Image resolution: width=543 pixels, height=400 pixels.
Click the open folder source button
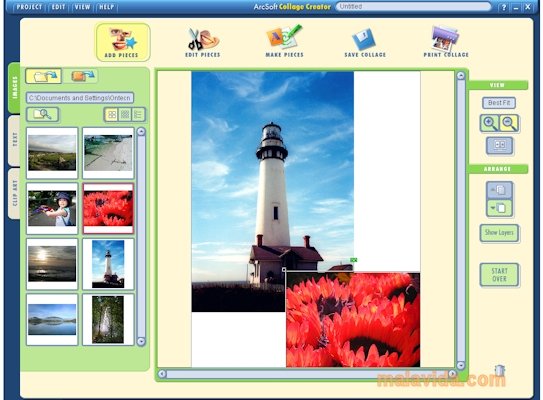pyautogui.click(x=44, y=76)
